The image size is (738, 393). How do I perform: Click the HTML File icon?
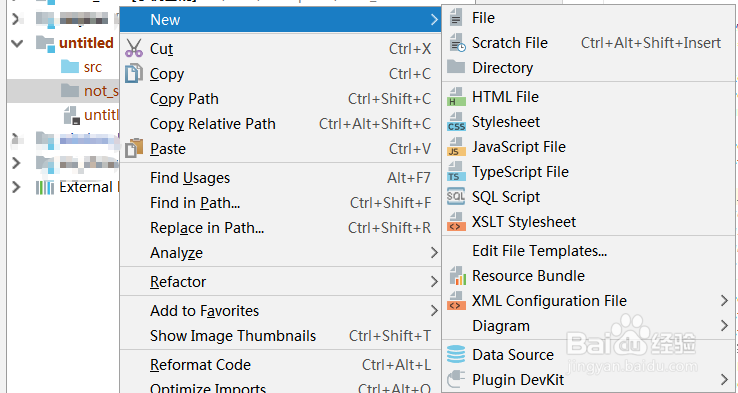point(456,97)
